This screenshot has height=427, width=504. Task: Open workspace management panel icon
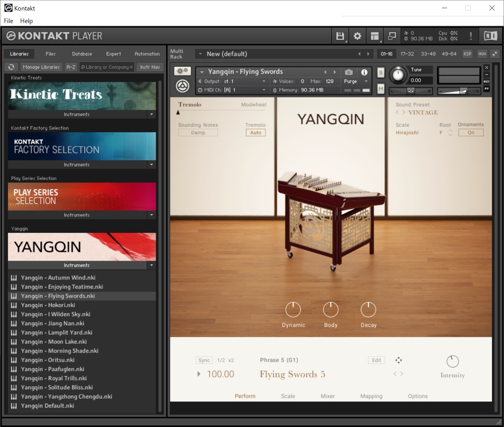coord(375,36)
